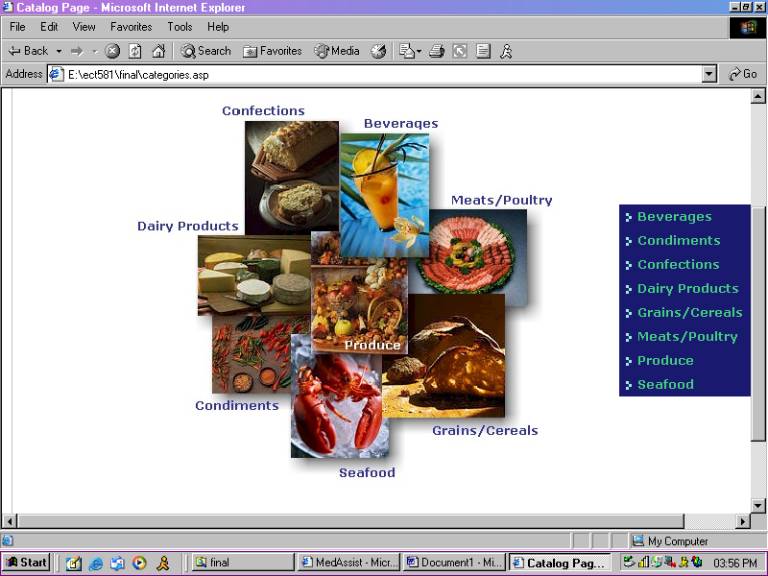The image size is (768, 576).
Task: Open the Confections link in sidebar
Action: click(x=678, y=264)
